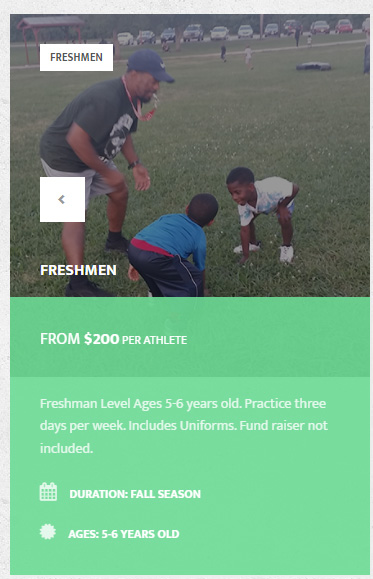Select the white FRESHMEN category tag
The height and width of the screenshot is (579, 373).
(76, 57)
